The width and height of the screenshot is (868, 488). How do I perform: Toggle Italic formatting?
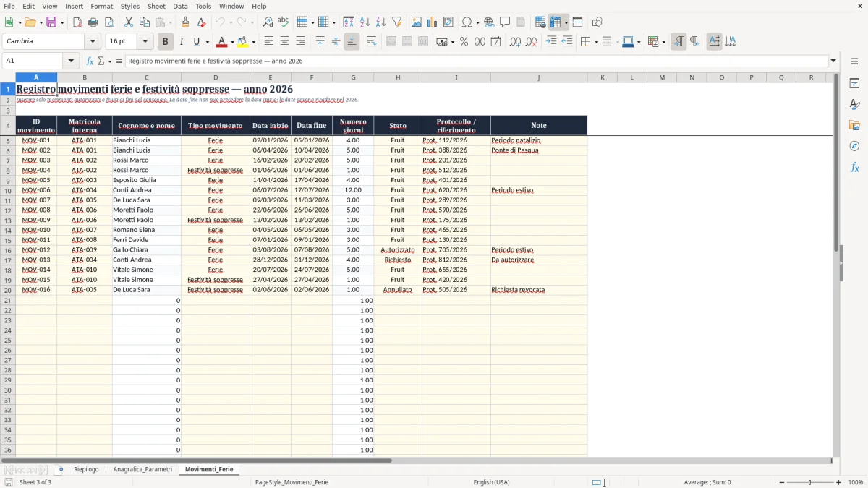[181, 42]
